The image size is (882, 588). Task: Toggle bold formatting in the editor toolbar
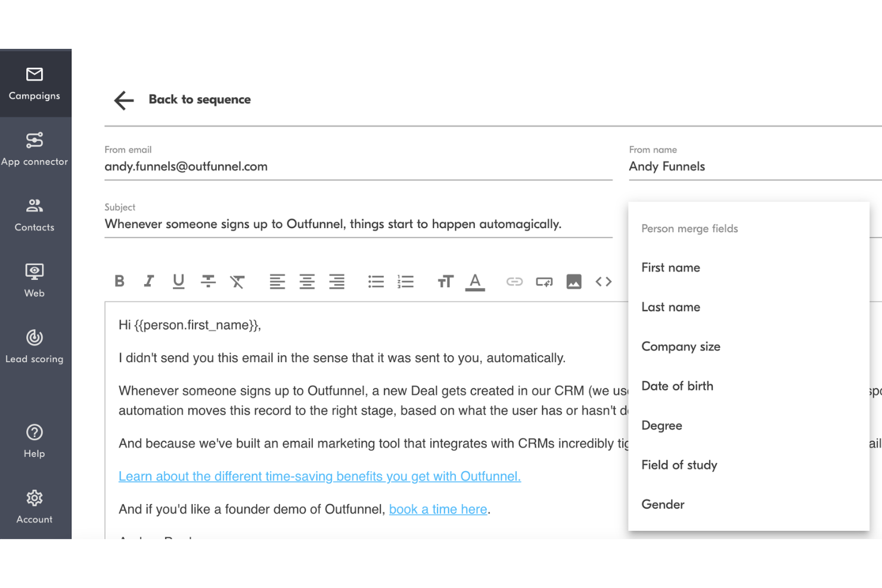(x=119, y=281)
